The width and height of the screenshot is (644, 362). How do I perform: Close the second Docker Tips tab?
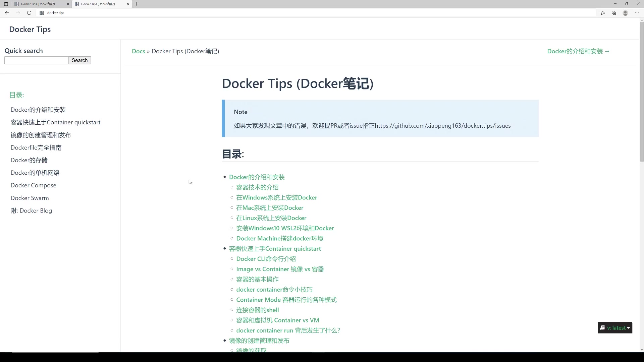coord(128,4)
